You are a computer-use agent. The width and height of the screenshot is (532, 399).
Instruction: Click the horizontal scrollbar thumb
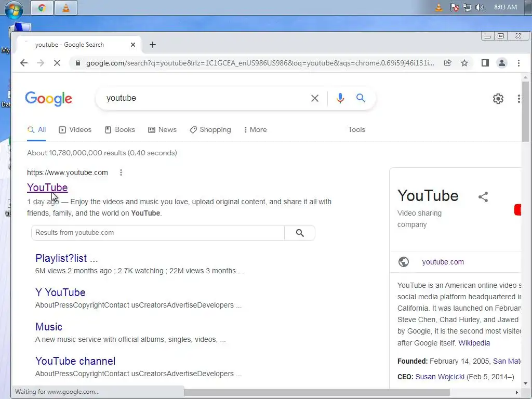point(316,392)
